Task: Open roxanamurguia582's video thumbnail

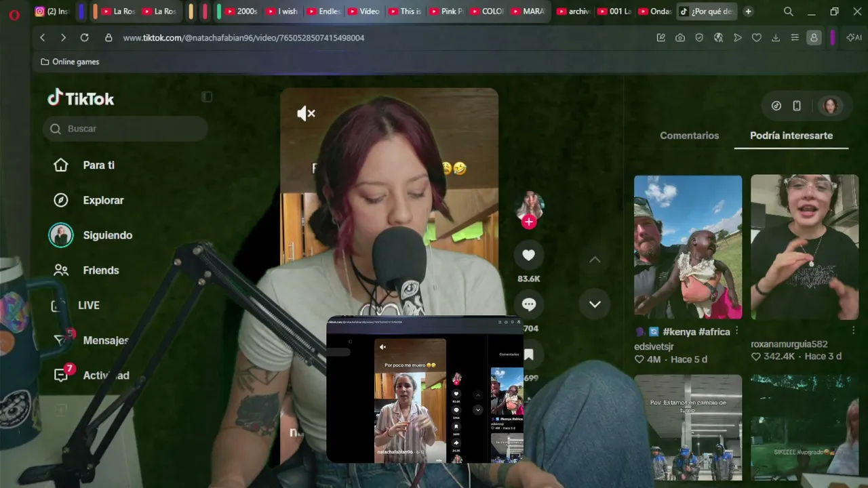Action: coord(805,247)
